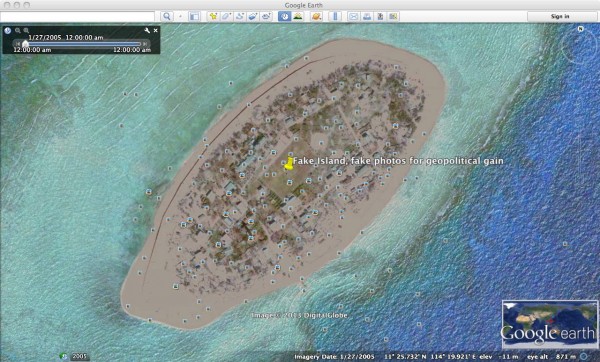Click the Sign in button
Screen dimensions: 600x362
[x=560, y=16]
